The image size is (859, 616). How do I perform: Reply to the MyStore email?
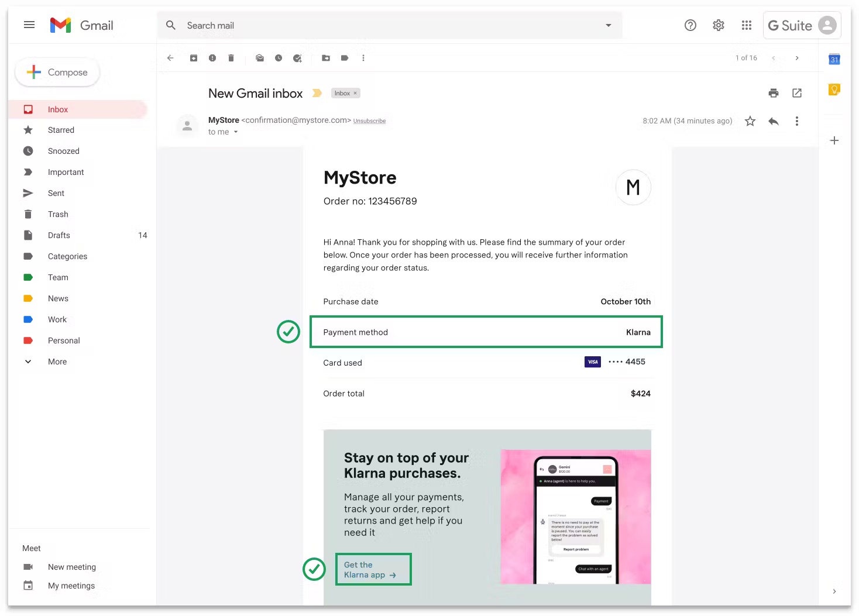click(x=774, y=121)
